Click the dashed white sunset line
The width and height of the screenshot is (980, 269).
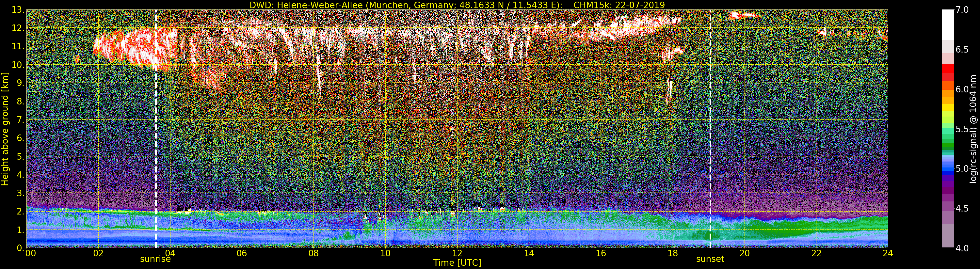[x=710, y=129]
